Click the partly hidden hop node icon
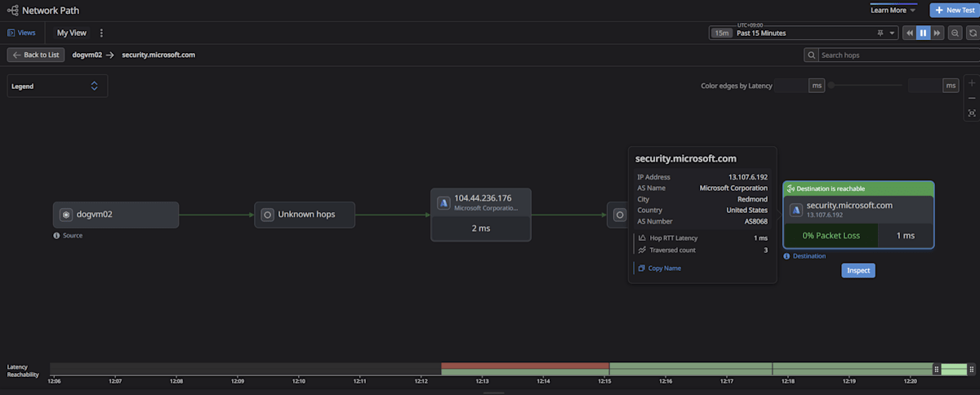The width and height of the screenshot is (980, 395). [620, 215]
